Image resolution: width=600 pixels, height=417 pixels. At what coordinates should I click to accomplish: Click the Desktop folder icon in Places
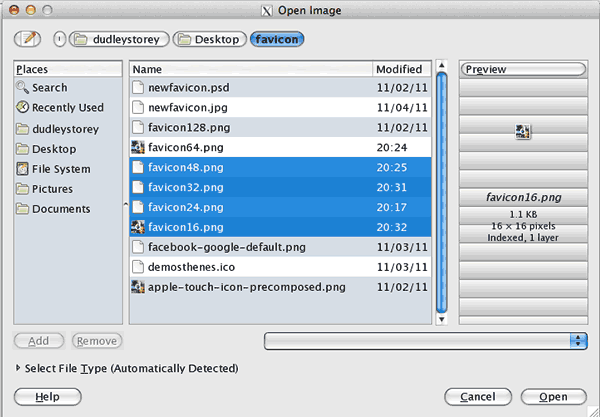22,149
